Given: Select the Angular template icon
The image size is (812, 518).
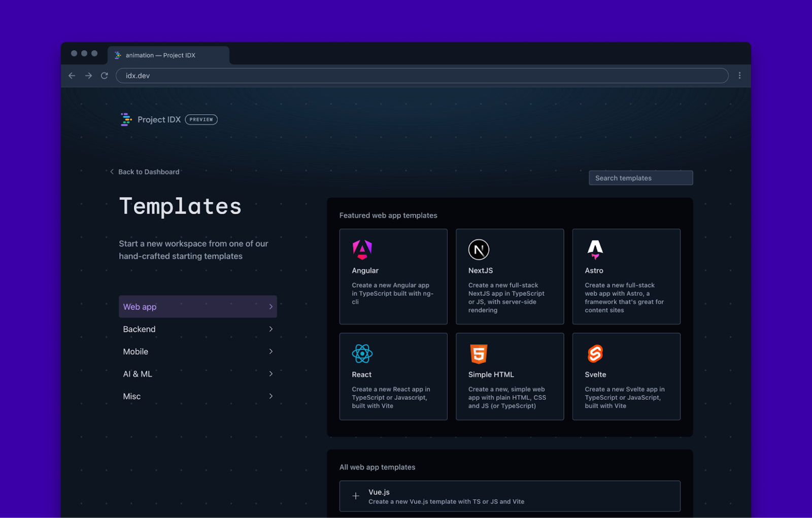Looking at the screenshot, I should [x=362, y=249].
